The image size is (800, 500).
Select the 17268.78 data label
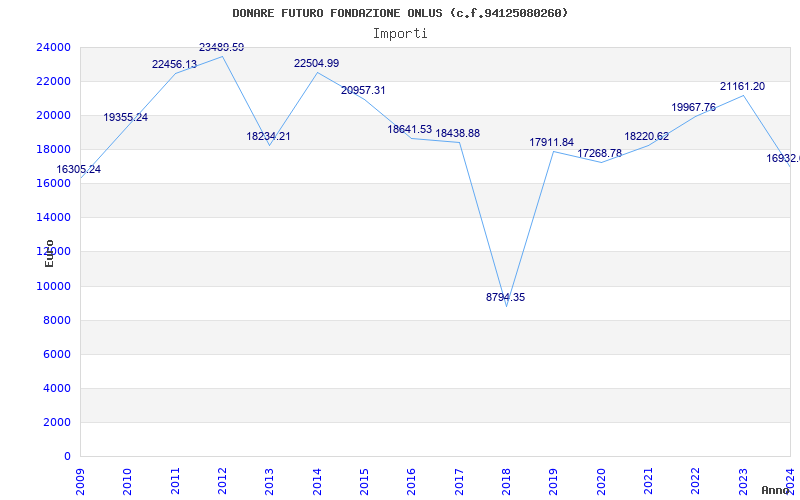599,153
